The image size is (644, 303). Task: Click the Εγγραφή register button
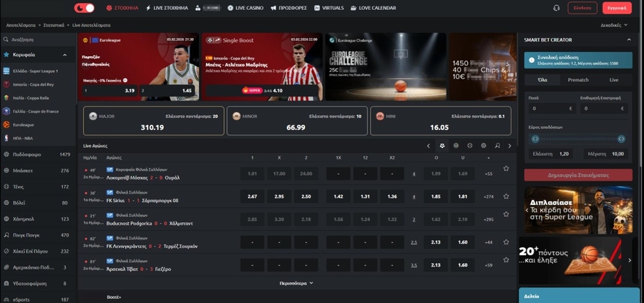617,8
